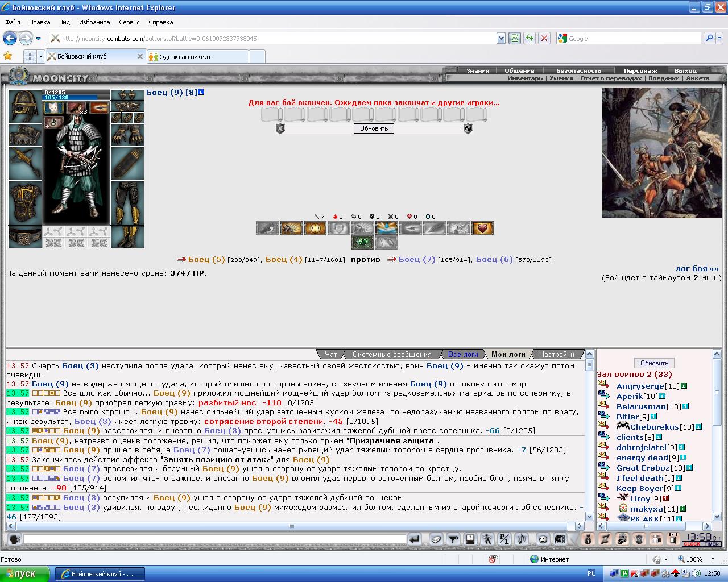Open info icon for player Liroy

pos(665,498)
